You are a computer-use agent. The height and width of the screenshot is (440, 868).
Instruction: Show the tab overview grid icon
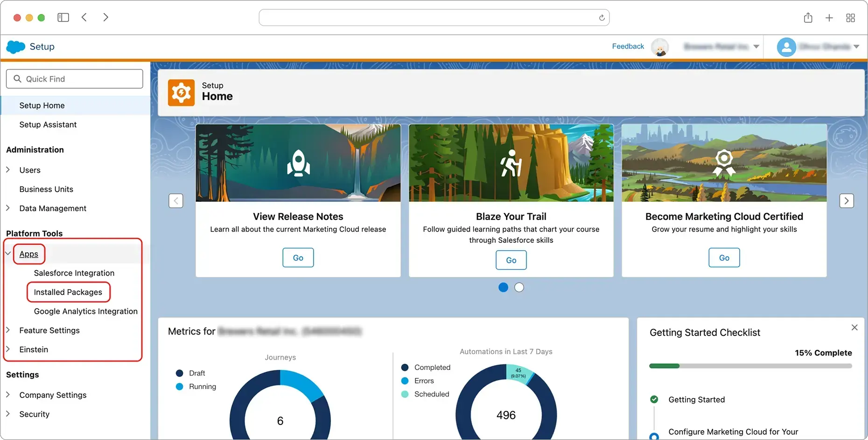click(850, 18)
